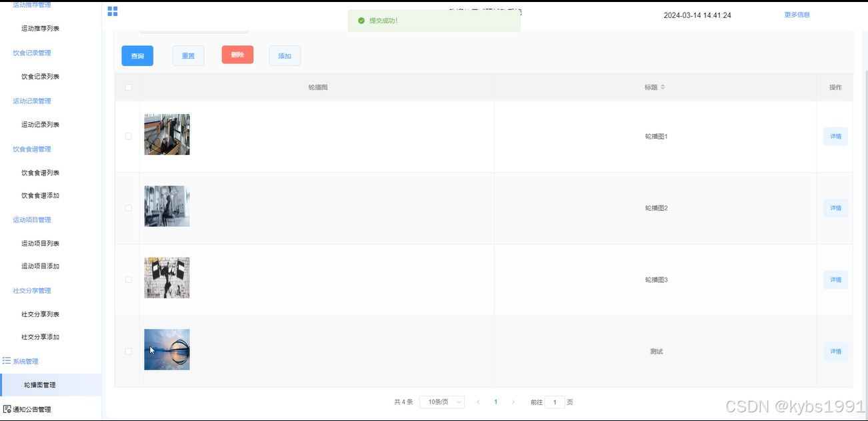Open 饮食食谱列表 in sidebar
Viewport: 868px width, 421px height.
(40, 173)
